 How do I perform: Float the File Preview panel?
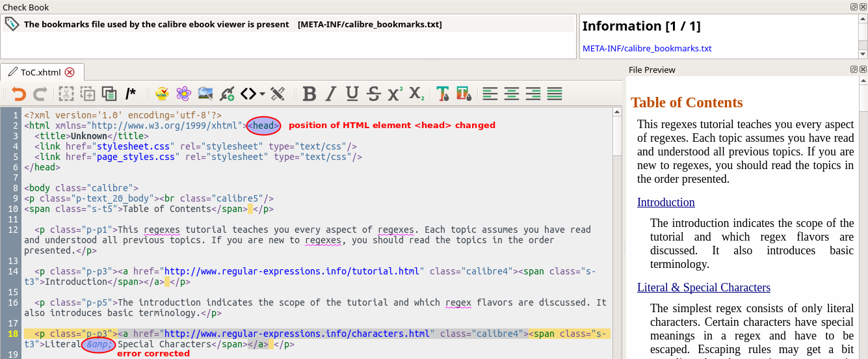point(854,69)
